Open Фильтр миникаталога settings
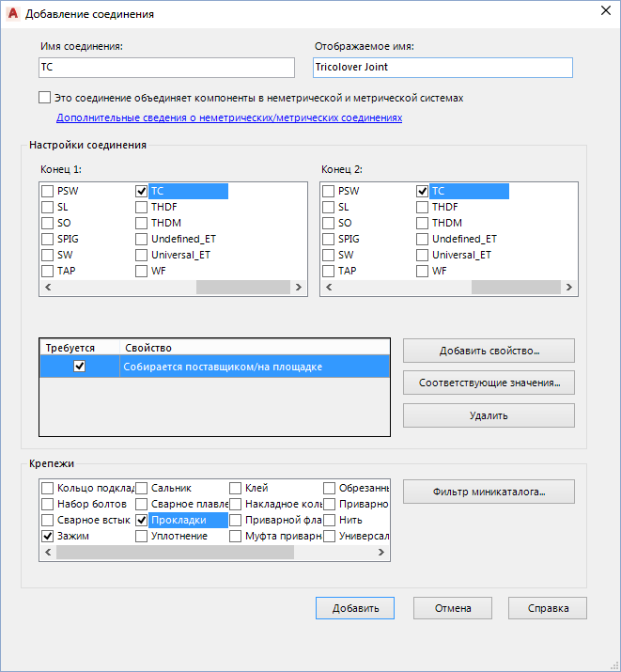This screenshot has height=672, width=621. (x=489, y=491)
